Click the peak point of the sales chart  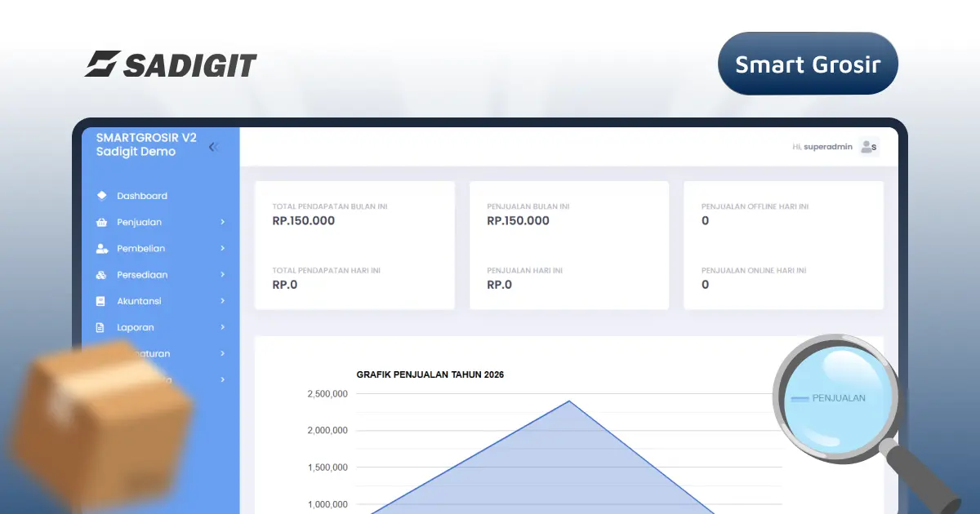click(569, 401)
